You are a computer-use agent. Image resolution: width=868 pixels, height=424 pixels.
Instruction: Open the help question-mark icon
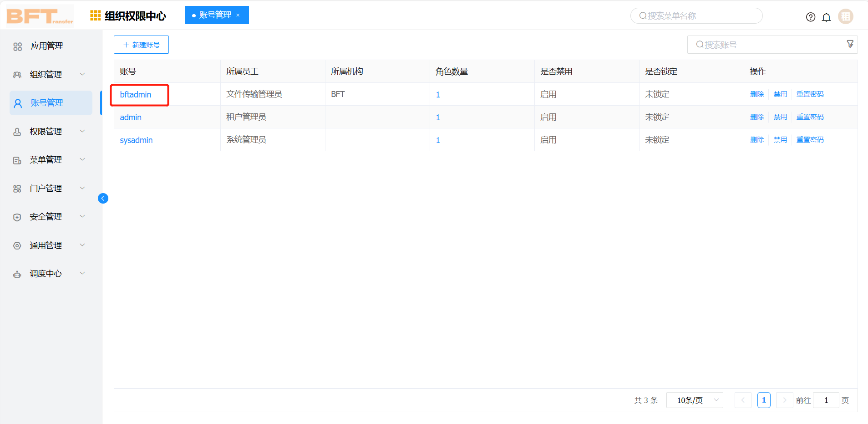coord(811,16)
